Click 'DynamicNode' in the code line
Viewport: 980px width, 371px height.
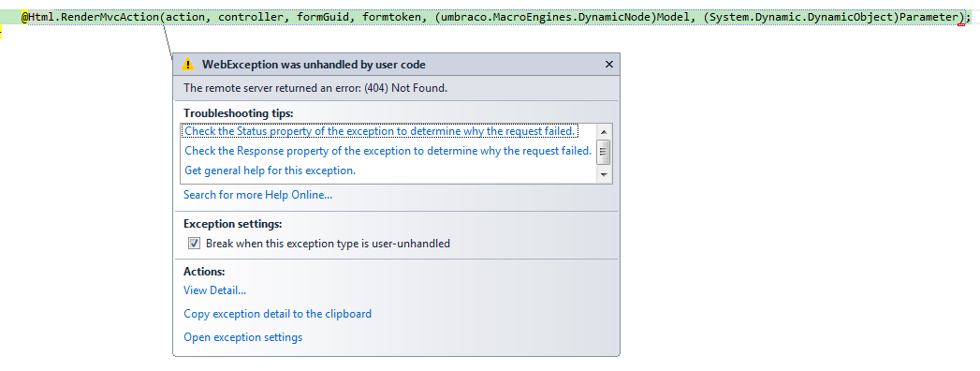click(616, 17)
